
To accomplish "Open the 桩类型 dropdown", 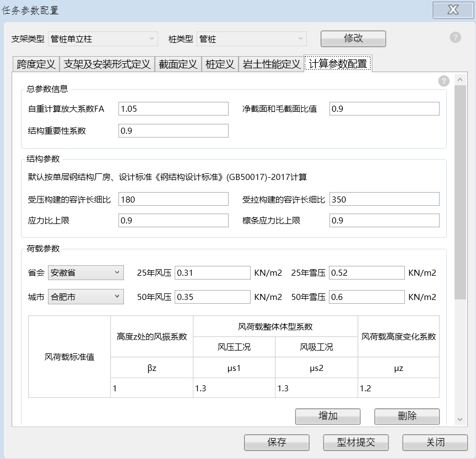I will coord(252,39).
